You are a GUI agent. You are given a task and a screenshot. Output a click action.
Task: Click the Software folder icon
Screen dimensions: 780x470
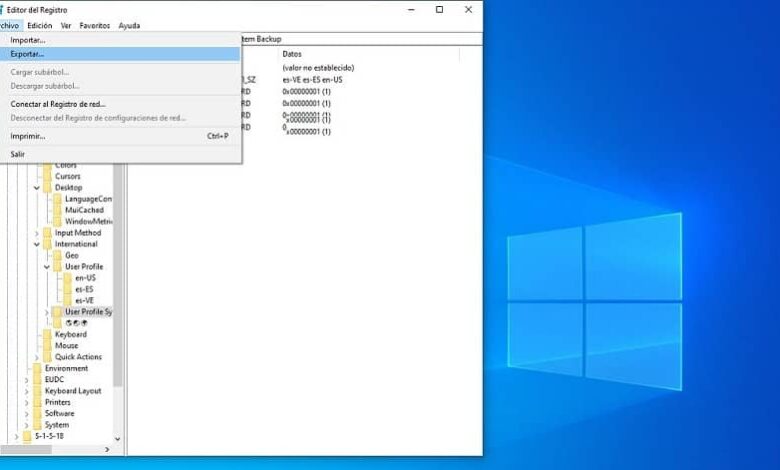(x=37, y=414)
